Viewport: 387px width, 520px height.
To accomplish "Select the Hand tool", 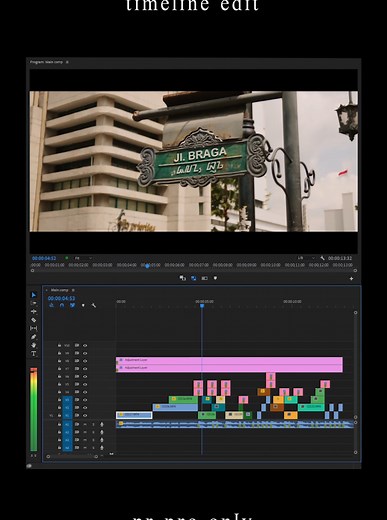I will (34, 345).
